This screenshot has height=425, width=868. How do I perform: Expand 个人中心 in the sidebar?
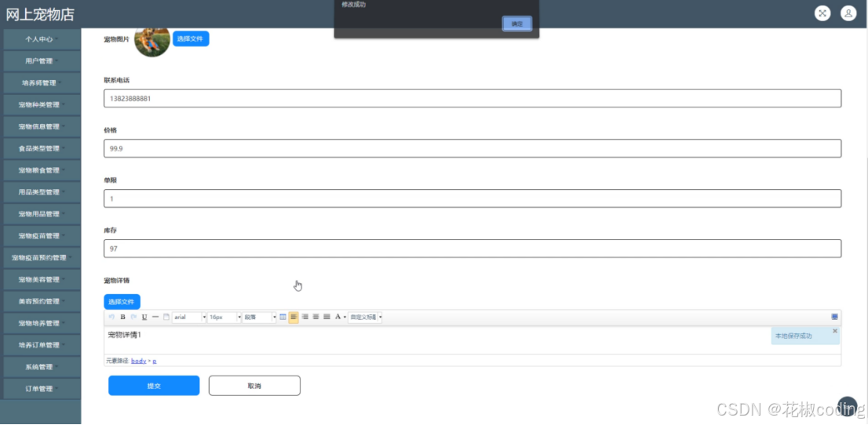(42, 39)
